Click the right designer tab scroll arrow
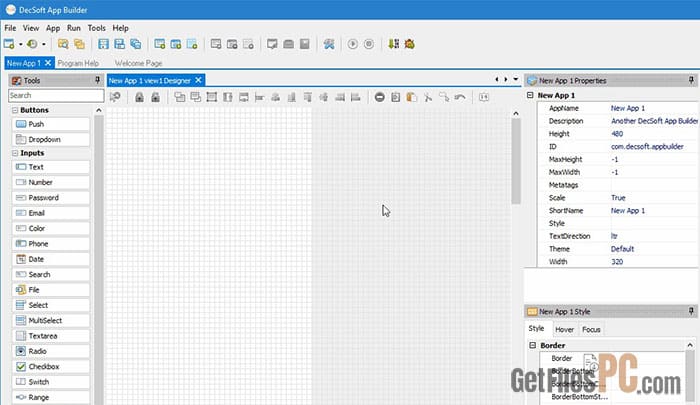 [x=506, y=79]
